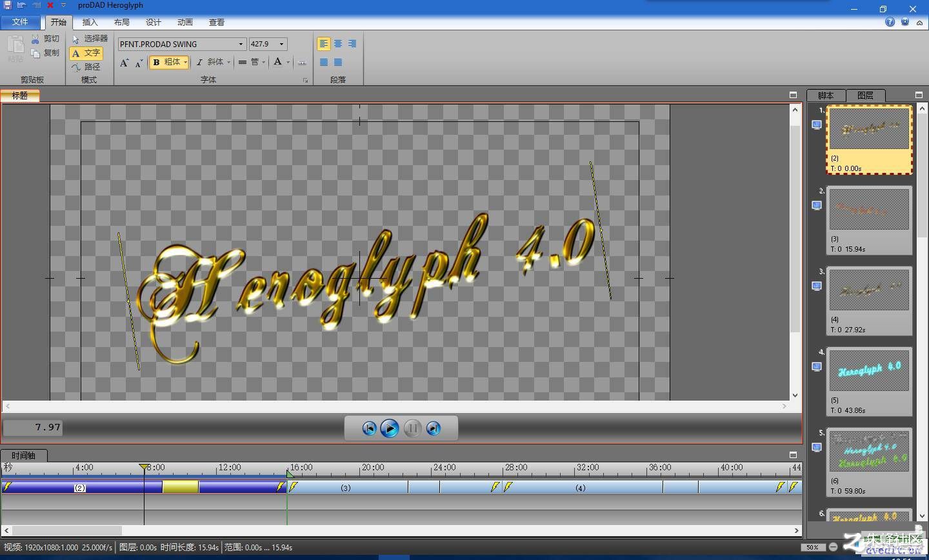The image size is (929, 560).
Task: Toggle monitor icon beside script item 3
Action: pos(817,286)
